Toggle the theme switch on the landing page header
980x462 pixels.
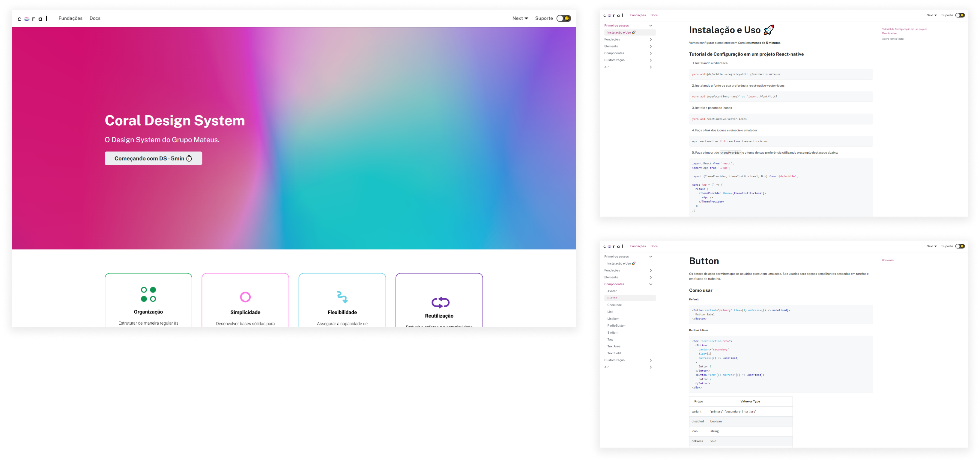pos(563,18)
